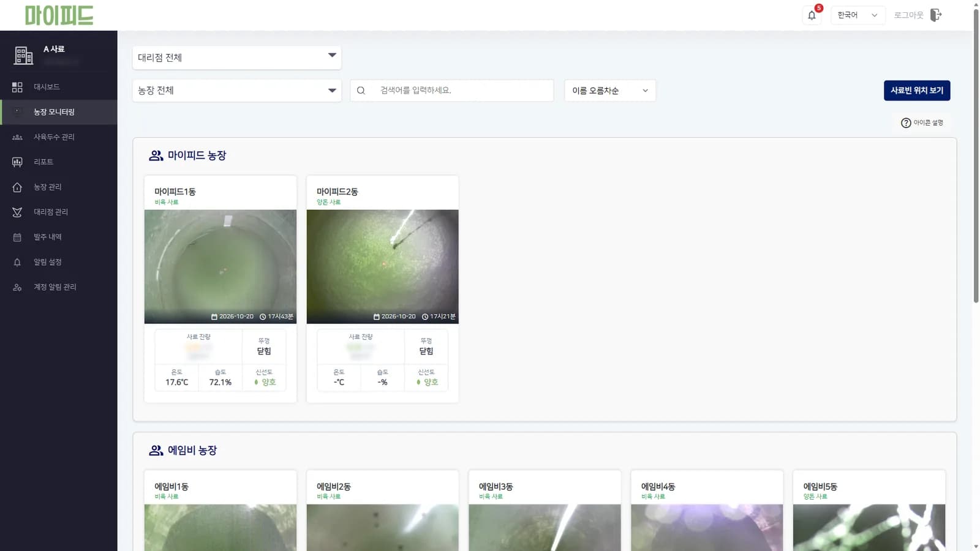Click the clock icon on 마이피드2동 image

[x=425, y=317]
